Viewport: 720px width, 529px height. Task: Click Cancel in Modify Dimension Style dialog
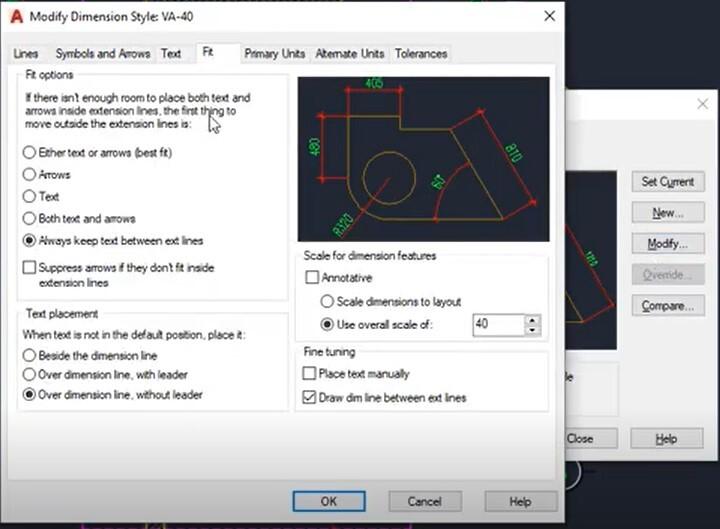point(425,501)
